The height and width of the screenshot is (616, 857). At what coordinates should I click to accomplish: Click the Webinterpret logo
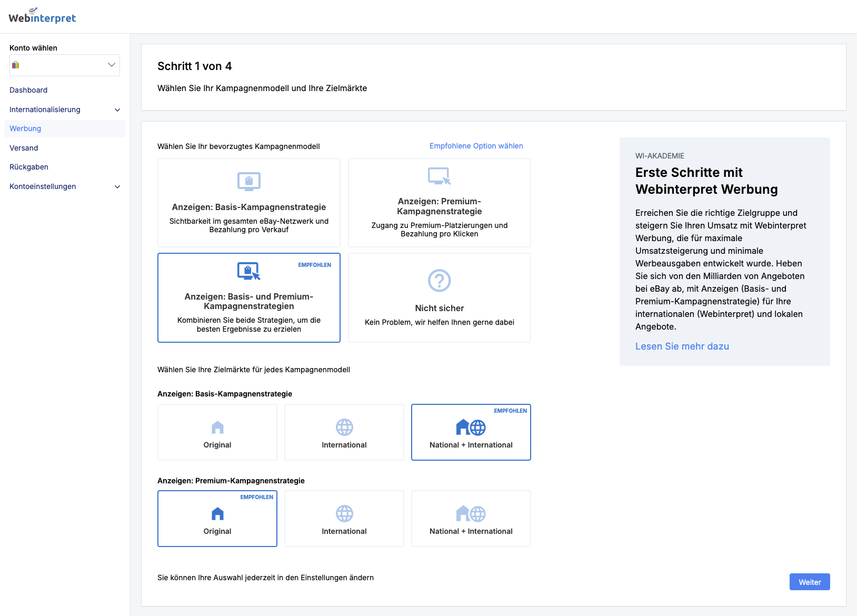[x=42, y=16]
